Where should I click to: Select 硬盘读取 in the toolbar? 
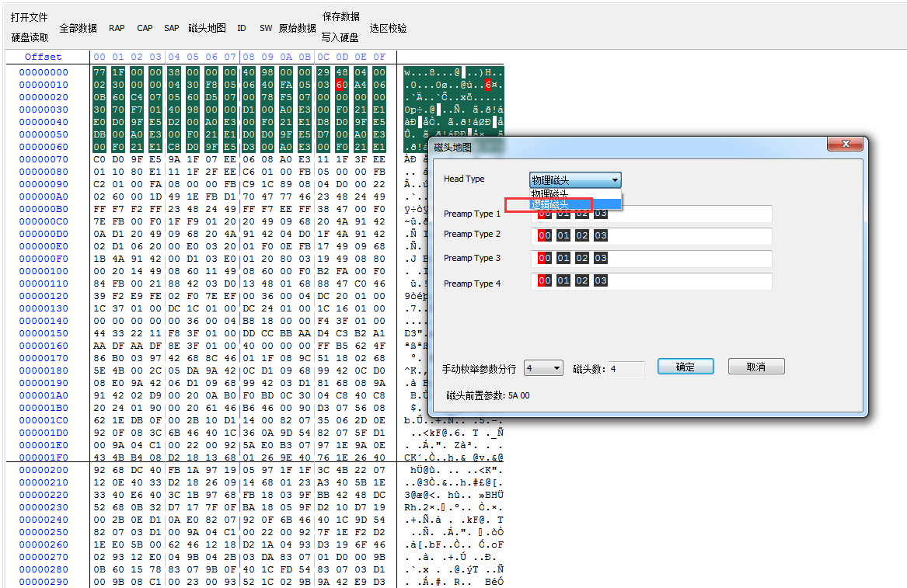30,37
